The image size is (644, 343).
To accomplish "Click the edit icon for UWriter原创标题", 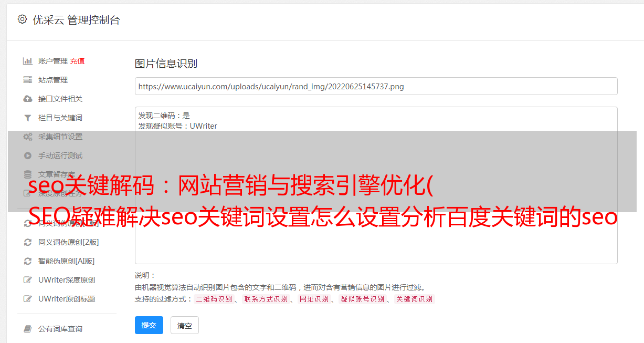I will [28, 299].
